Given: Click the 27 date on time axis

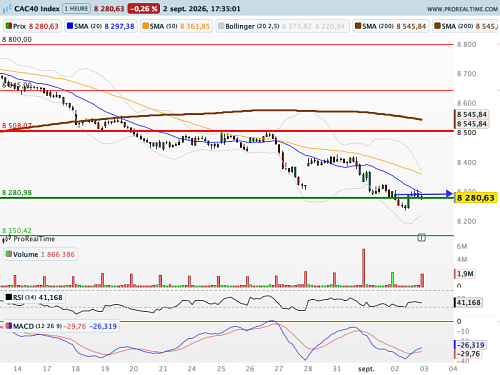Looking at the screenshot, I should coord(279,369).
